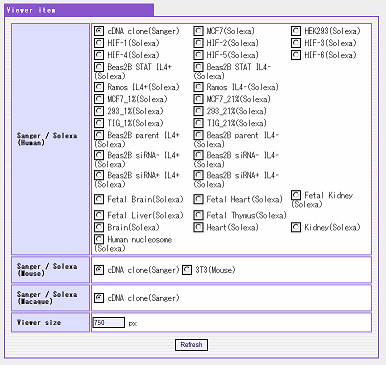Image resolution: width=386 pixels, height=365 pixels.
Task: Check the Fetal Kidney (Solexa) box
Action: [296, 195]
